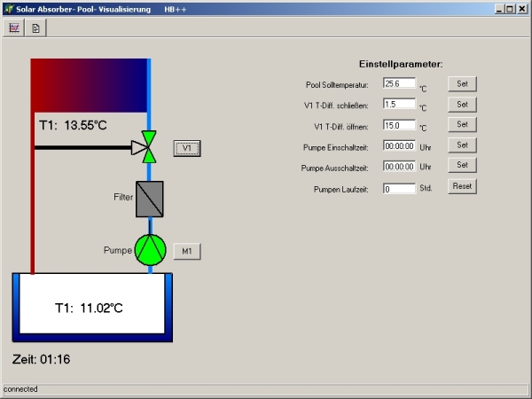Set the Pool Solltemperatur value
Image resolution: width=532 pixels, height=399 pixels.
coord(462,83)
